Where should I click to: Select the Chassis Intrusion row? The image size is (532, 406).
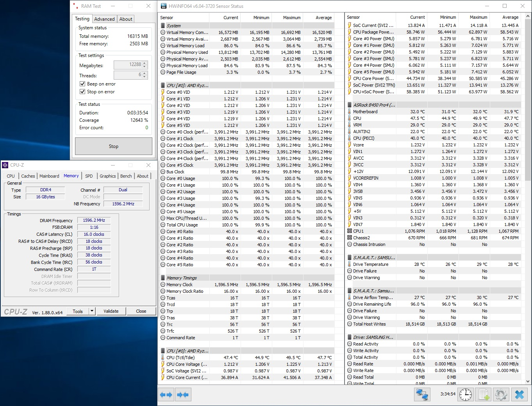(x=434, y=244)
